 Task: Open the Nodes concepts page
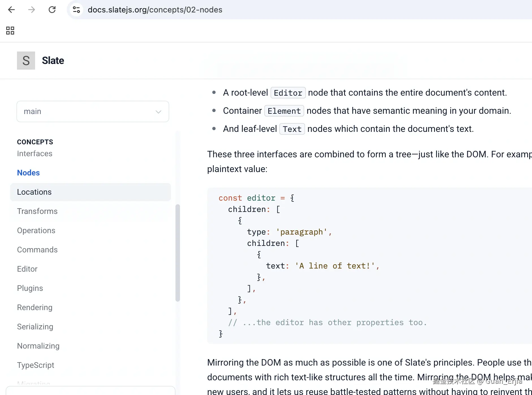click(28, 173)
